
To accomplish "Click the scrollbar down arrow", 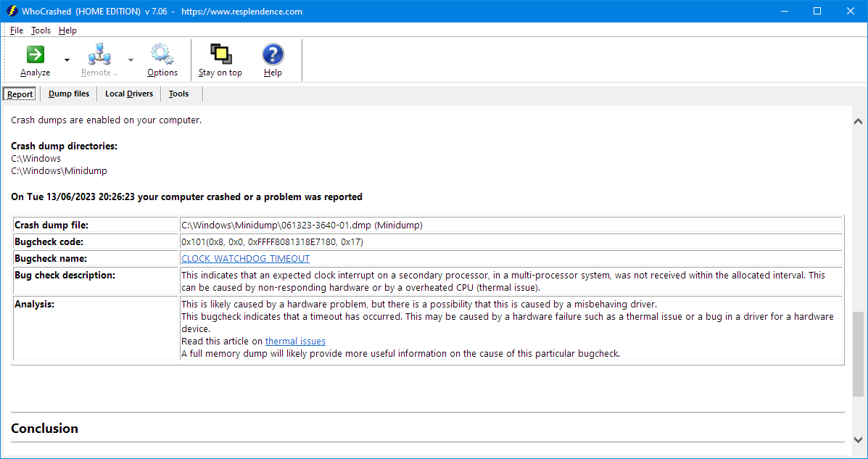I will coord(858,439).
